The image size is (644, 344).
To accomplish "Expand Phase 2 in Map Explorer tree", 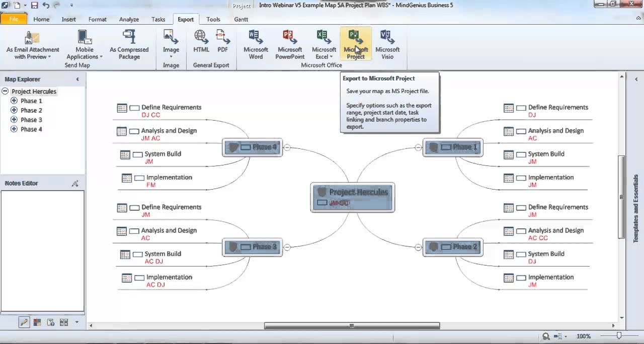I will tap(14, 111).
